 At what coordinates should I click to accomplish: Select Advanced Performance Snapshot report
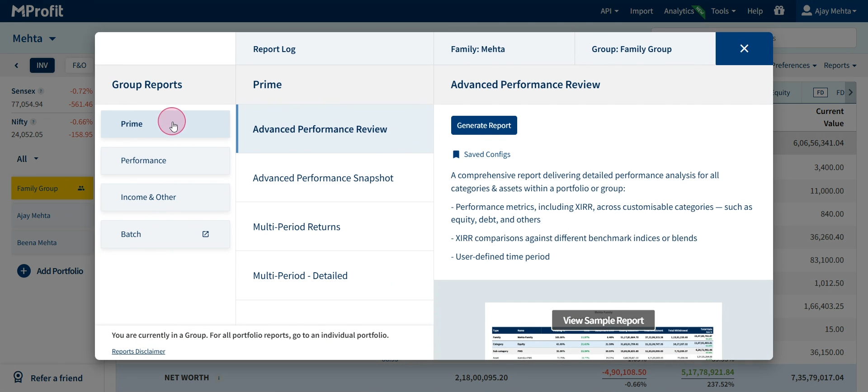coord(335,178)
